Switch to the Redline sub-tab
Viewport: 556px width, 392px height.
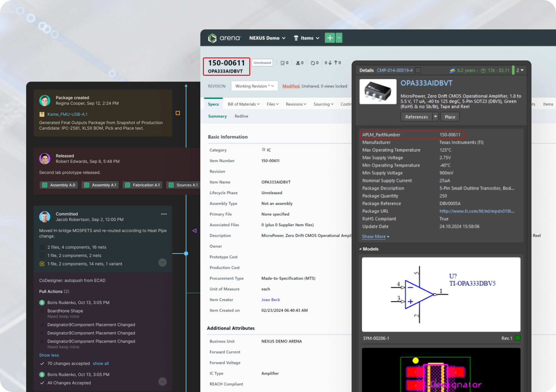(x=241, y=116)
